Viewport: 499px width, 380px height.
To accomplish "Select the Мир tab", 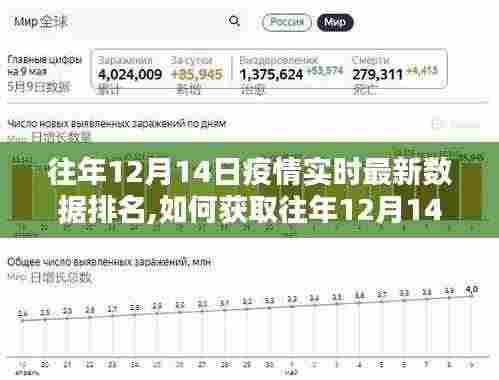I will pos(335,22).
